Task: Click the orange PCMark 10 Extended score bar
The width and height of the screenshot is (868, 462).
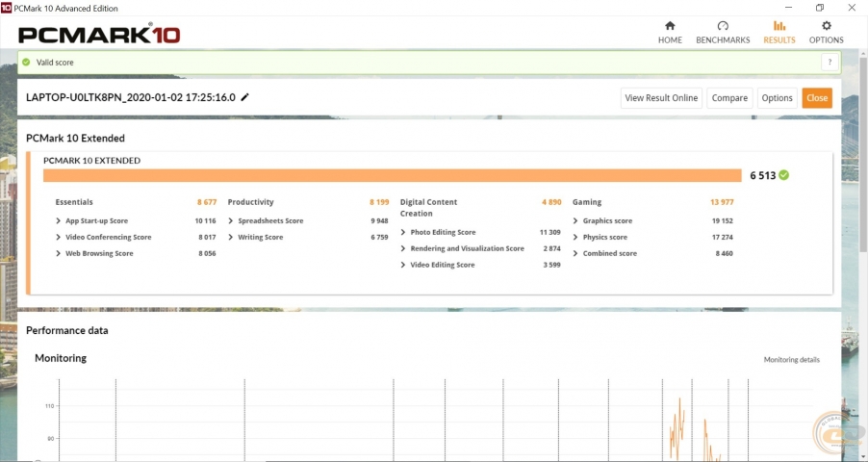Action: 392,175
